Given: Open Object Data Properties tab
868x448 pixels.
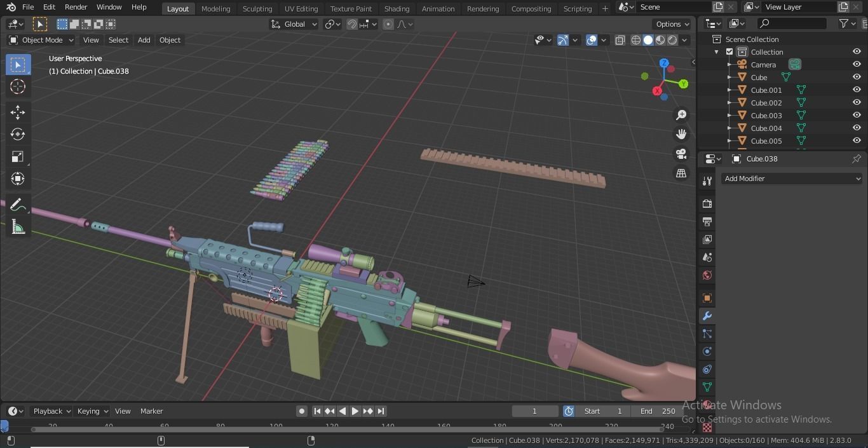Looking at the screenshot, I should [707, 386].
